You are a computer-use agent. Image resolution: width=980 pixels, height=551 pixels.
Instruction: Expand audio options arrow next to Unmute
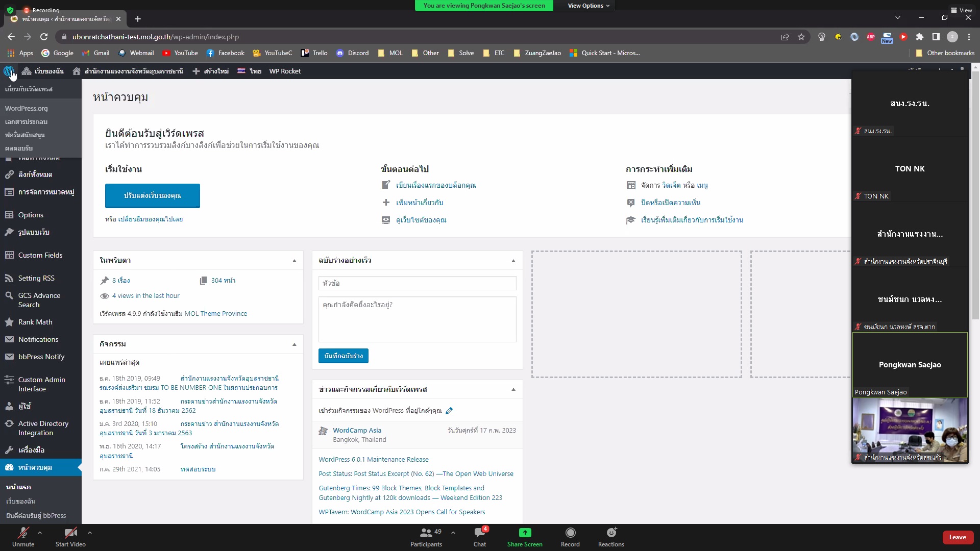40,532
